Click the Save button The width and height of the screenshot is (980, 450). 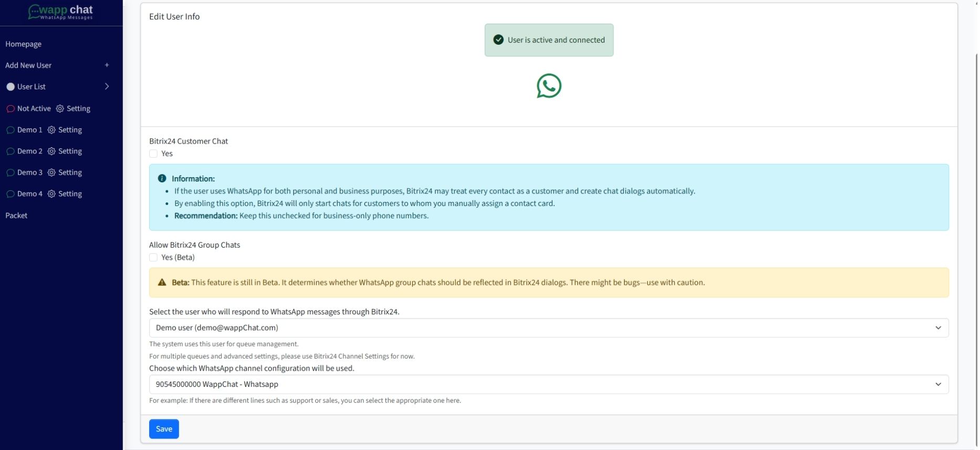pos(164,429)
